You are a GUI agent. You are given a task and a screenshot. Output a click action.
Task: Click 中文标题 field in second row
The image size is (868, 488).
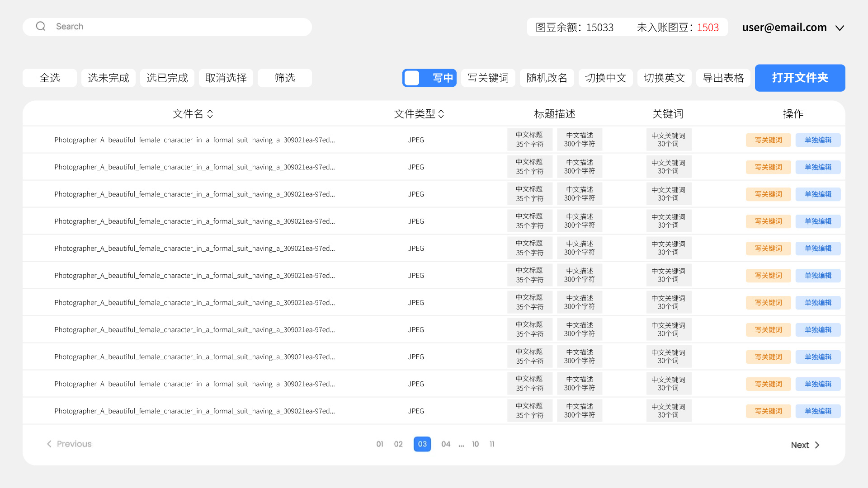[x=529, y=167]
